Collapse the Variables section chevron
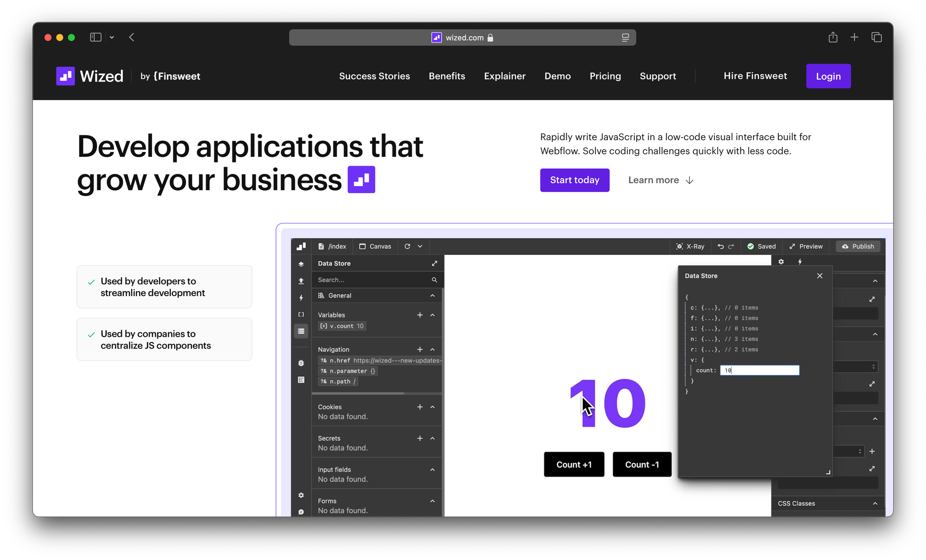Screen dimensions: 926x560 coord(432,315)
